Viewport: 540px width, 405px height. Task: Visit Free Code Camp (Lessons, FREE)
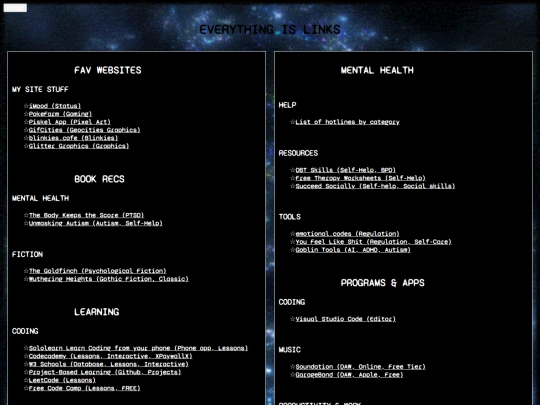pos(84,388)
